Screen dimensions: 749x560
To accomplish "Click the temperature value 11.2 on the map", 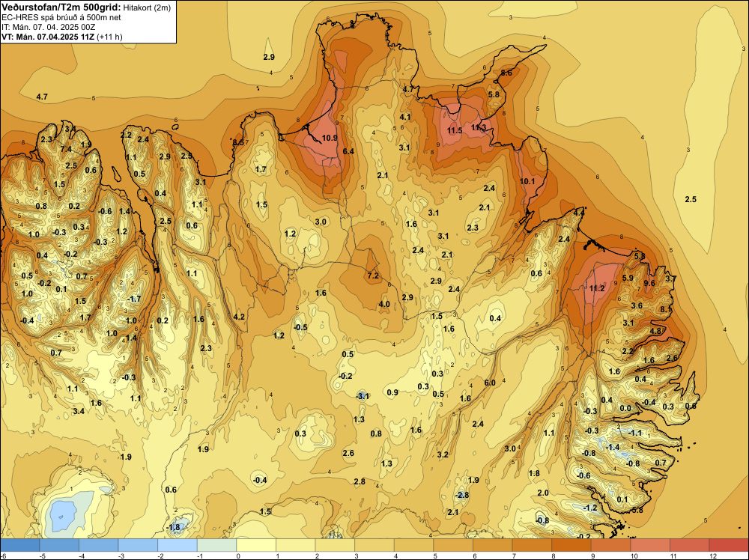I will coord(597,288).
